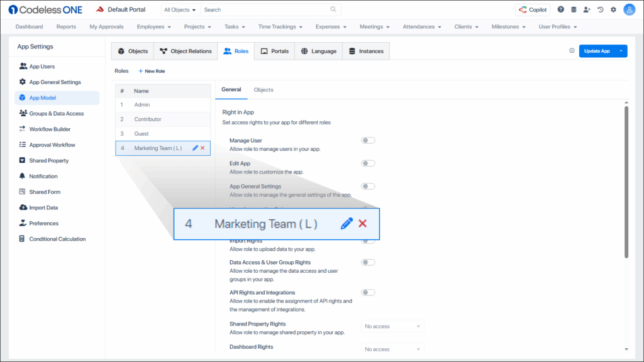The height and width of the screenshot is (362, 644).
Task: Toggle API Rights and Integrations
Action: coord(368,293)
